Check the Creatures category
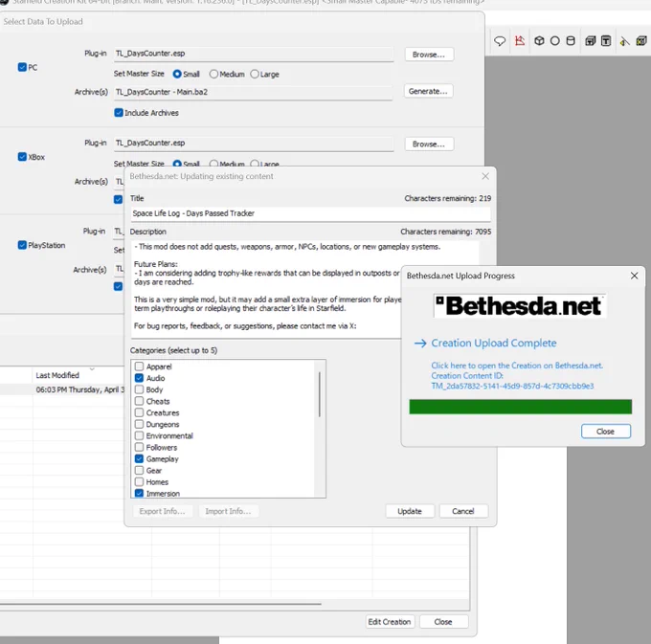 tap(139, 412)
